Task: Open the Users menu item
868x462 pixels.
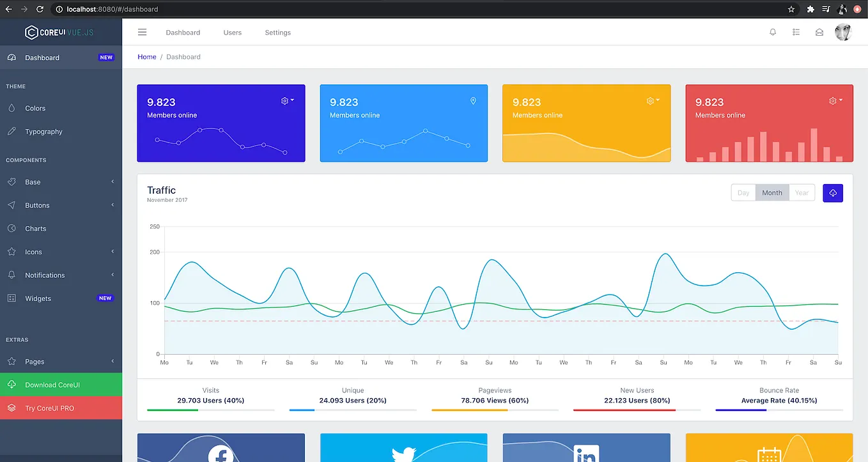Action: pyautogui.click(x=232, y=32)
